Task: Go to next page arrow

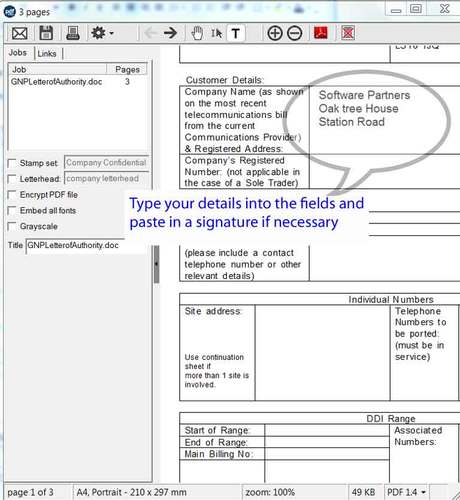Action: [170, 33]
